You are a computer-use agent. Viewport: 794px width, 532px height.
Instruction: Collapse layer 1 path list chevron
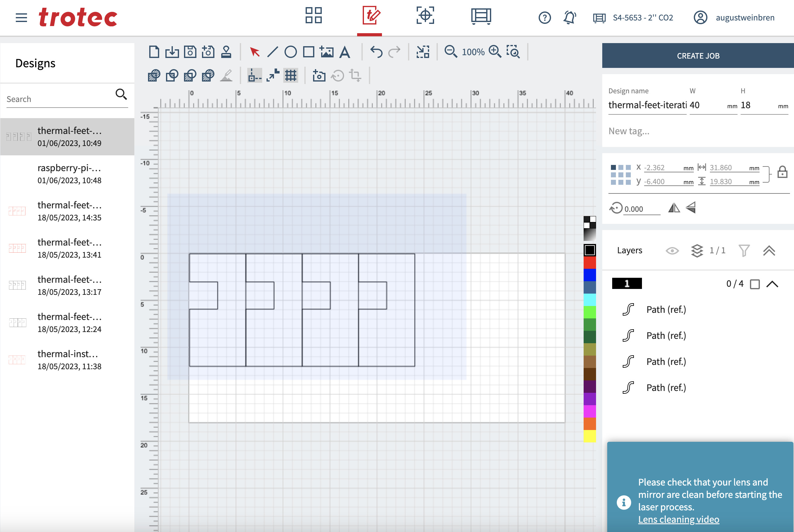772,284
